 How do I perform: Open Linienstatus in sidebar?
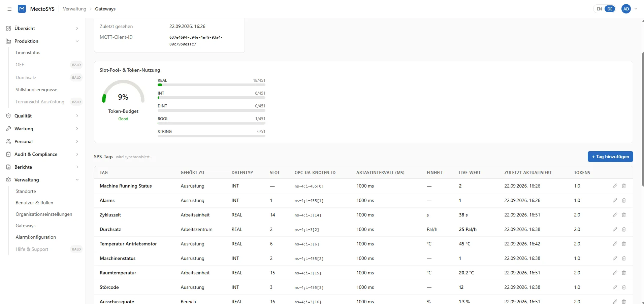click(28, 53)
